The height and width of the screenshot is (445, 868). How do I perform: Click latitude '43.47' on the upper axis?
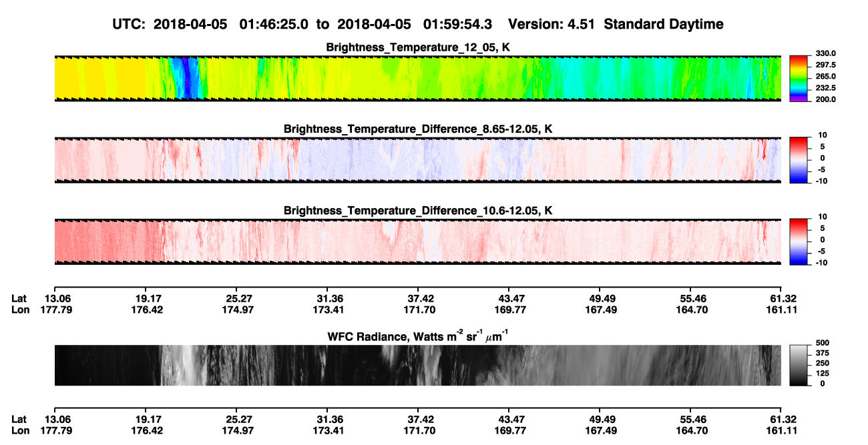[509, 298]
